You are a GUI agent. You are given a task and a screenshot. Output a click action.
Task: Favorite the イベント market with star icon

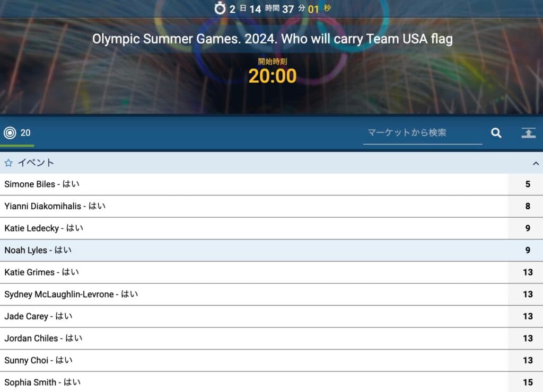pyautogui.click(x=8, y=163)
